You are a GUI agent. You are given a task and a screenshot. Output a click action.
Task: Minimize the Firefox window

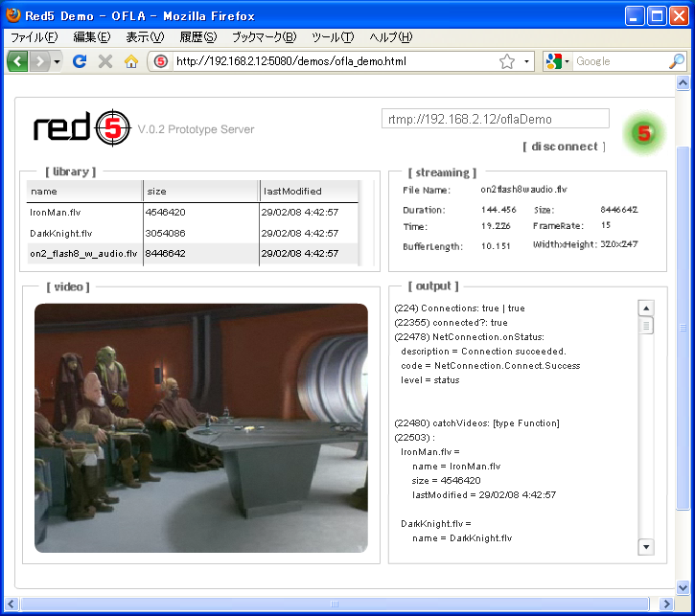coord(635,16)
